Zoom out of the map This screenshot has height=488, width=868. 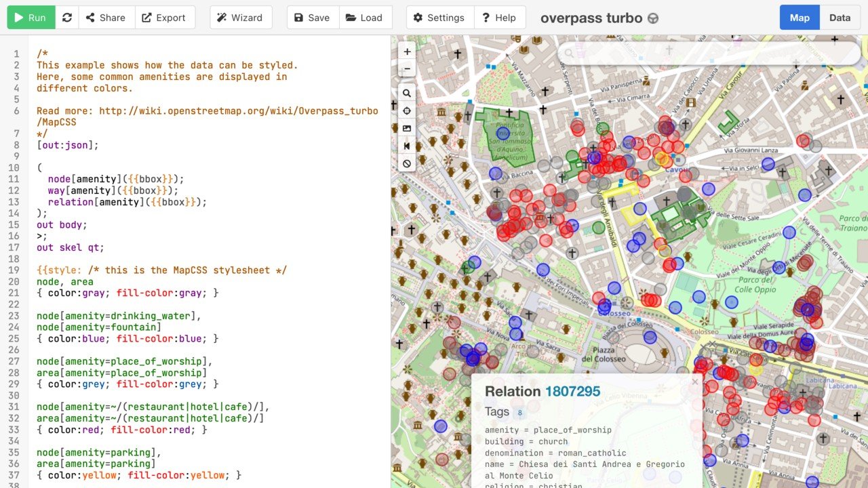tap(406, 68)
